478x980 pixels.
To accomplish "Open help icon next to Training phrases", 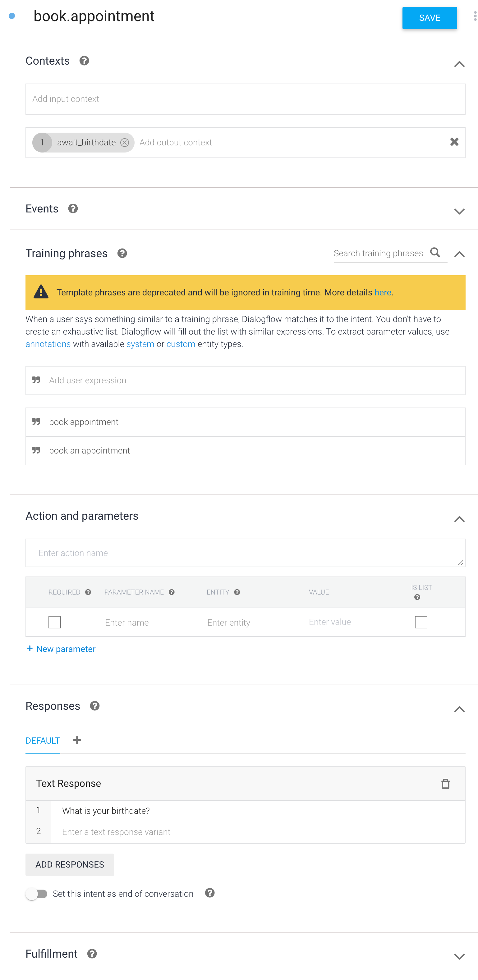I will (x=122, y=253).
